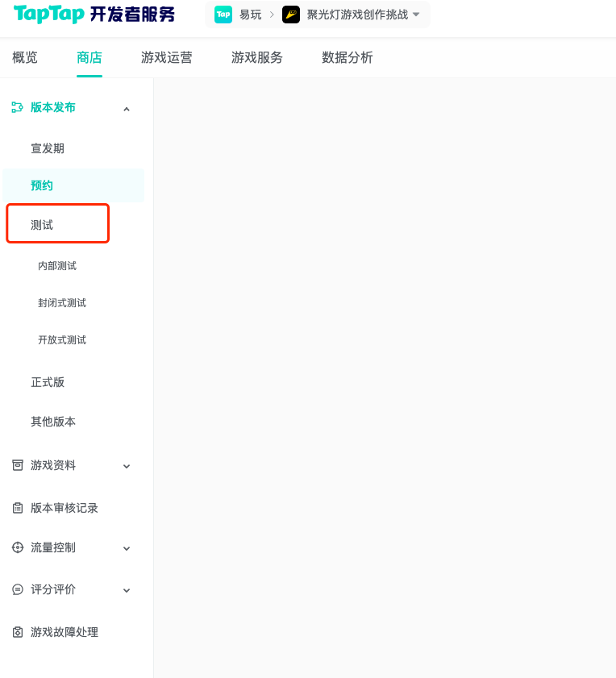Click the 流量控制 target icon
The height and width of the screenshot is (678, 616).
point(18,547)
